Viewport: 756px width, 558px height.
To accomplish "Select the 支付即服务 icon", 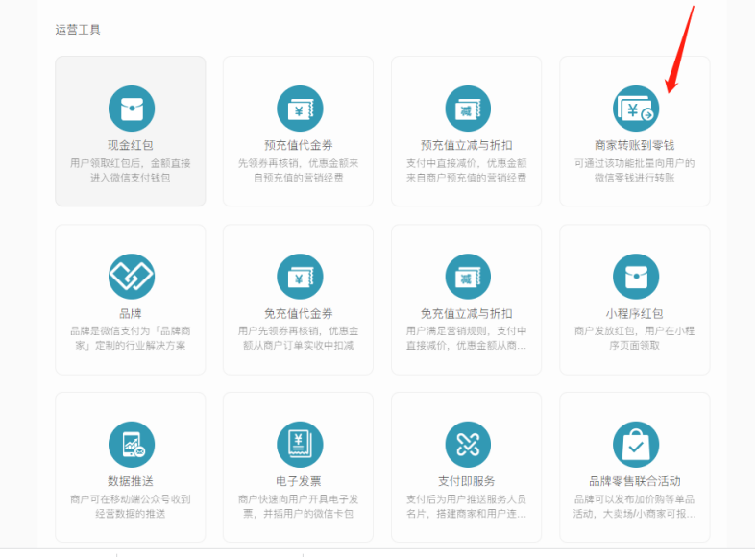I will (468, 445).
